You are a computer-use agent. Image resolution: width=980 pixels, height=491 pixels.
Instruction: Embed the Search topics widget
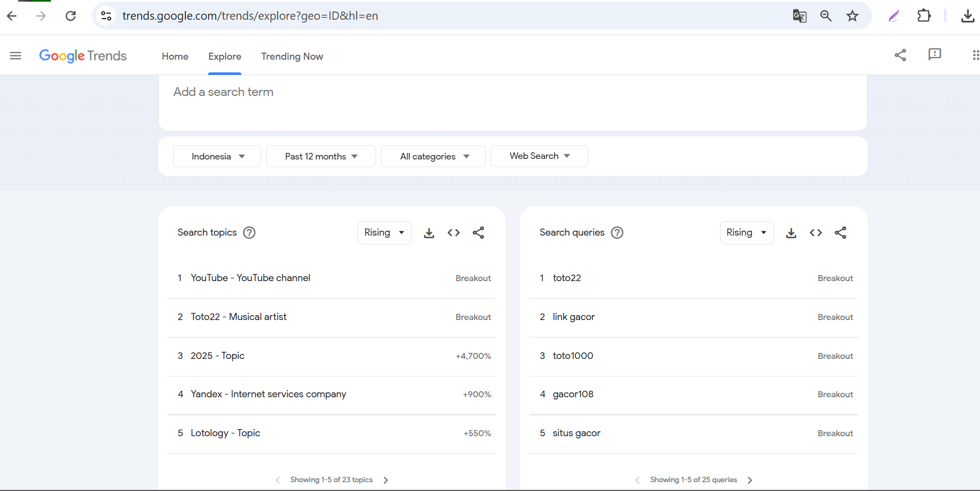(454, 233)
